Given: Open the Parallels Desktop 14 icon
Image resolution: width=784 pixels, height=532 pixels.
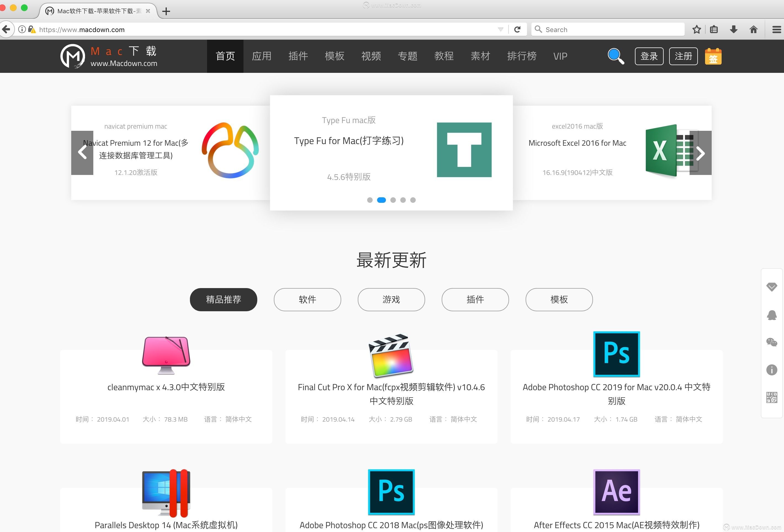Looking at the screenshot, I should click(x=166, y=493).
